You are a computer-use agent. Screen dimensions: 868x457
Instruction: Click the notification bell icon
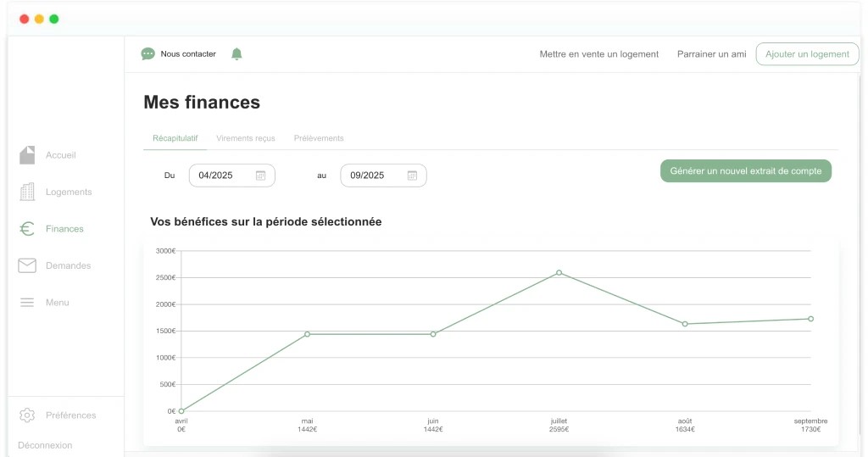pos(236,54)
